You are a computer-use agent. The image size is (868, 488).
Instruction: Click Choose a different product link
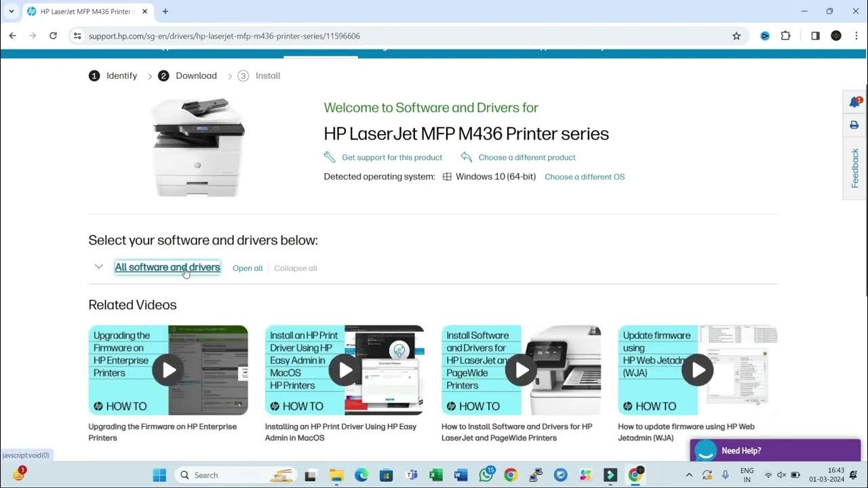[527, 157]
